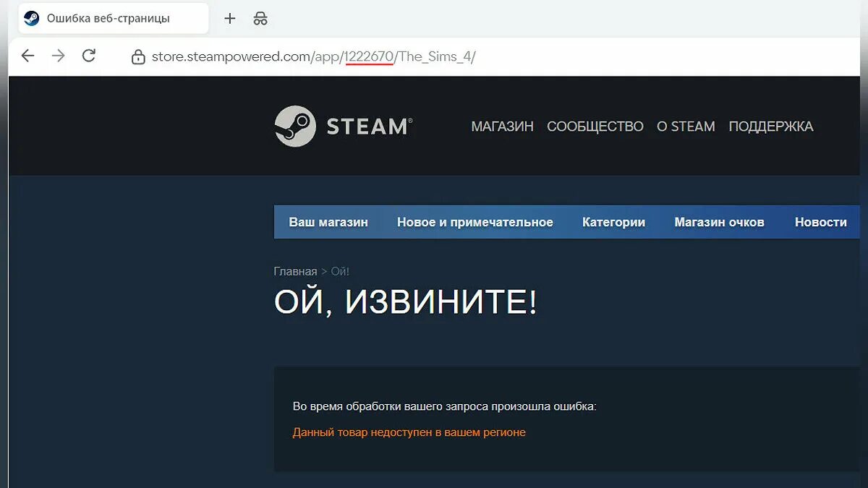Screen dimensions: 868x488
Task: Click the Steam favicon on the browser tab
Action: [32, 19]
